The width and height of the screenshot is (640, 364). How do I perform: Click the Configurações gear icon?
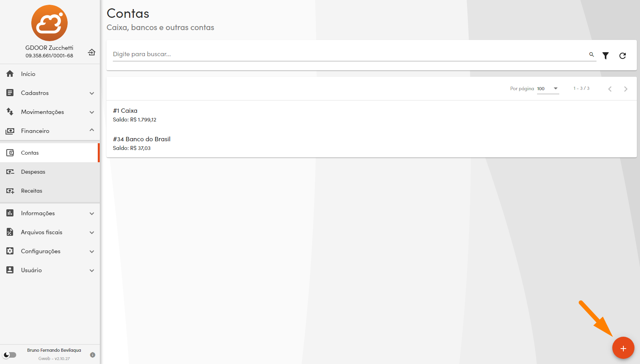[x=10, y=251]
